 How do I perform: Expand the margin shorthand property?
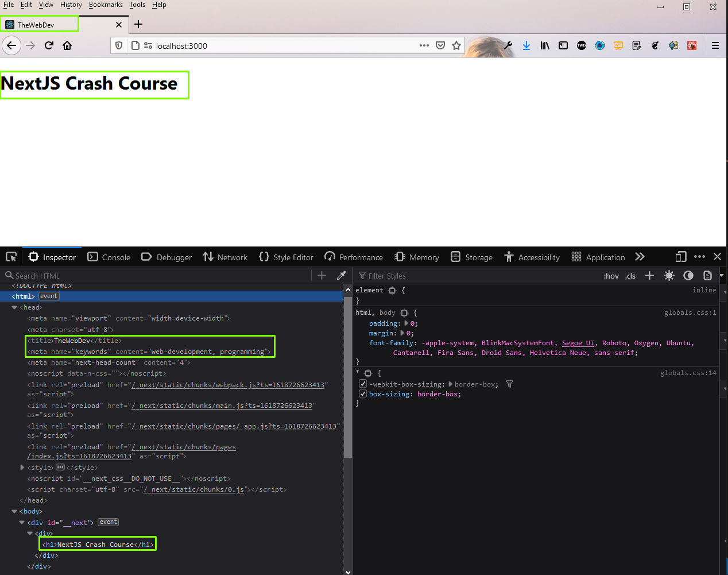[x=402, y=333]
